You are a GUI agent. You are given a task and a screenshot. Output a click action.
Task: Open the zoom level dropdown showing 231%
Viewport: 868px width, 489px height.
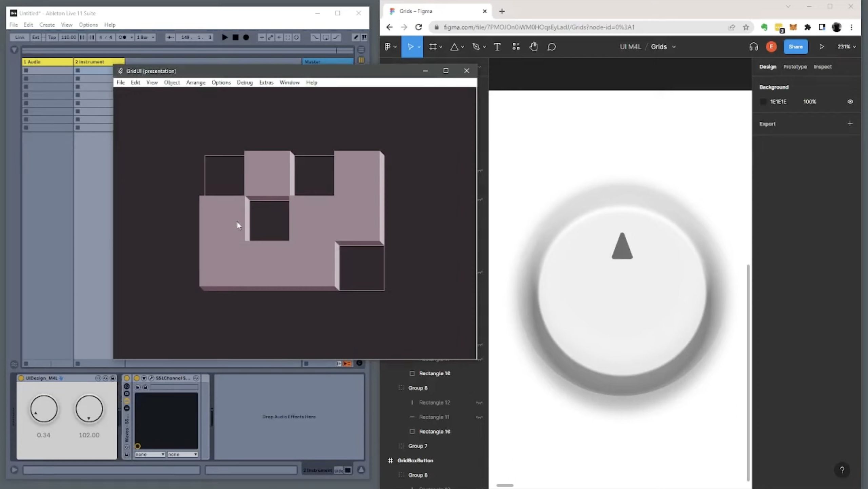[846, 47]
